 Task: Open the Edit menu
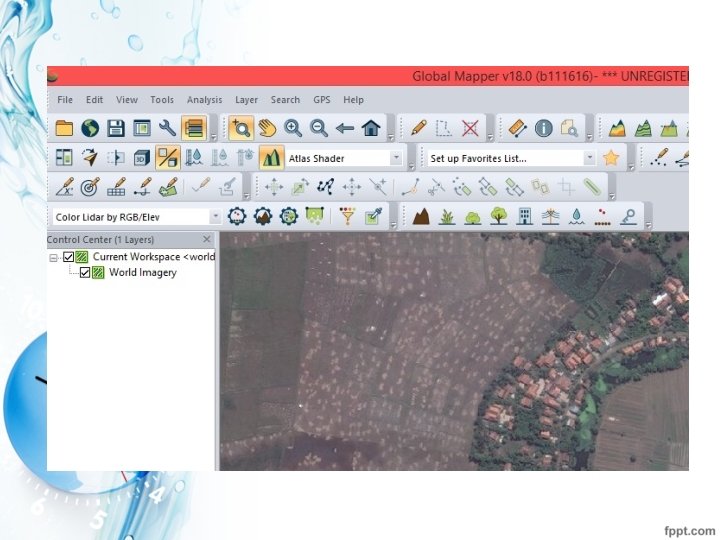pyautogui.click(x=94, y=100)
